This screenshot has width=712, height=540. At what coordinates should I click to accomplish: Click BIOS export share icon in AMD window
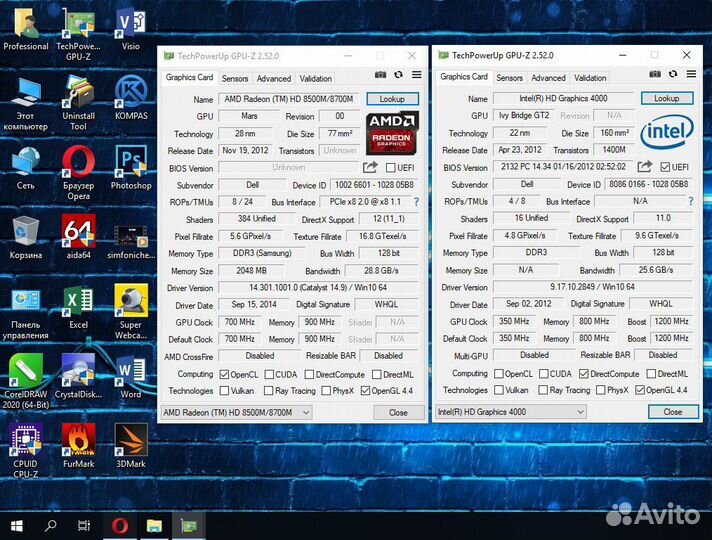[370, 168]
